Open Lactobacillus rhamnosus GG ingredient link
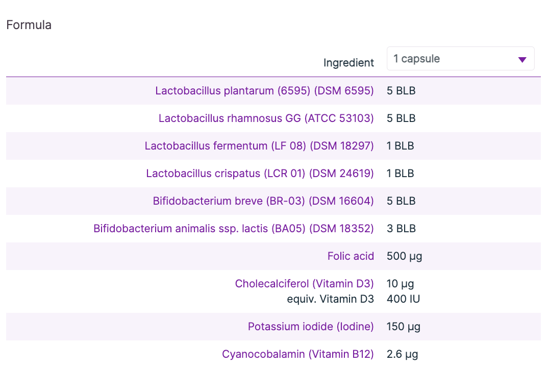This screenshot has width=548, height=392. pos(266,118)
